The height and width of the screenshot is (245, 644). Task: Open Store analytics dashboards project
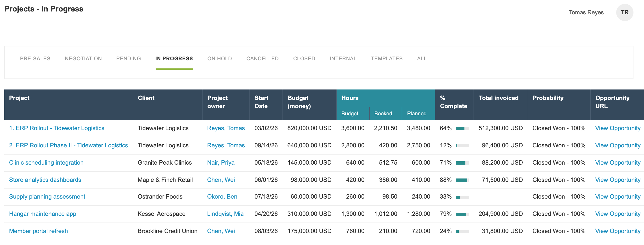coord(45,180)
